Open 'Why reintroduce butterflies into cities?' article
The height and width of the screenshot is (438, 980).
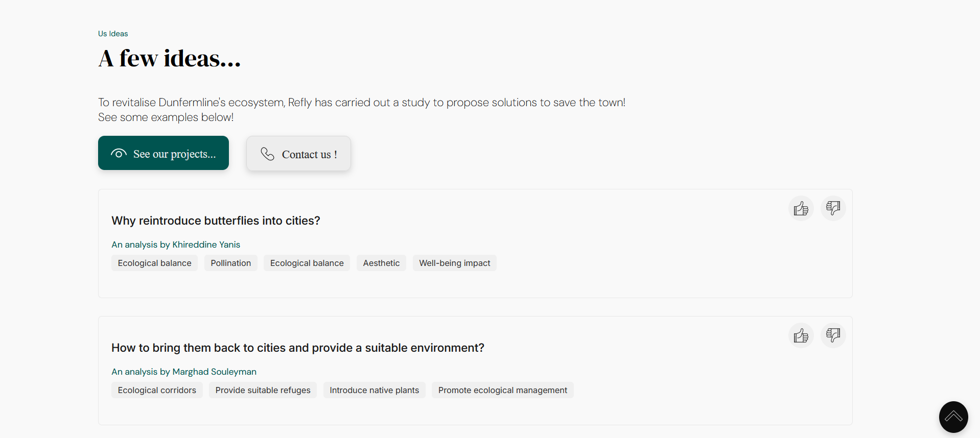click(216, 221)
